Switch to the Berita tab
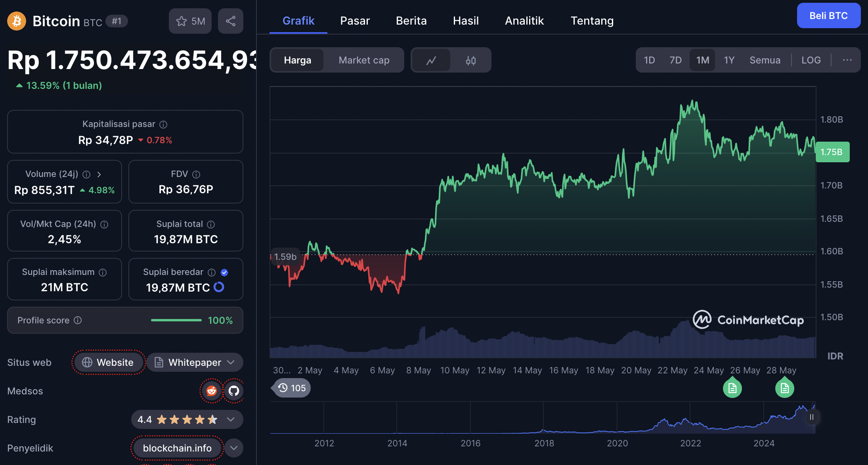Image resolution: width=868 pixels, height=465 pixels. [x=411, y=21]
